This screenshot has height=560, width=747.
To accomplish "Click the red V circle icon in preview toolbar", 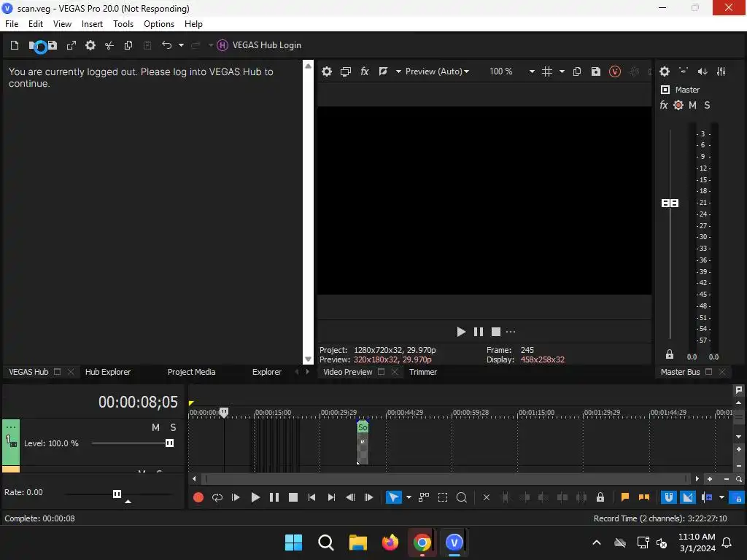I will point(615,71).
